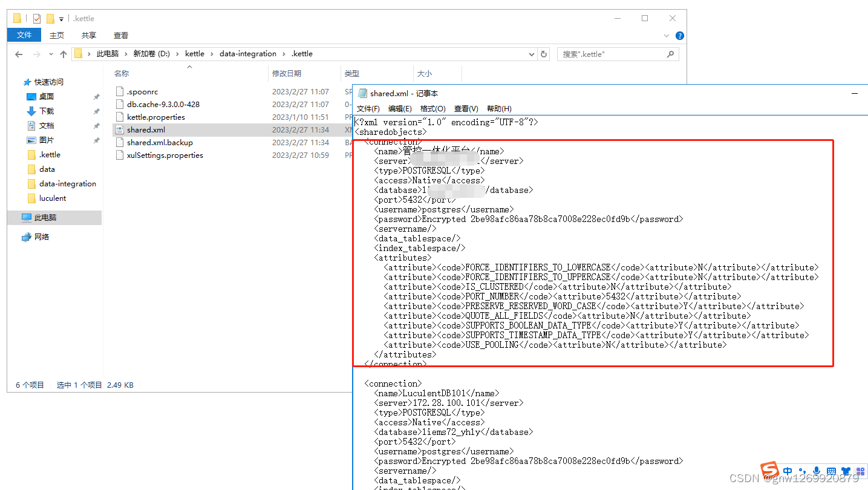868x490 pixels.
Task: Open Notepad 格式(O) menu
Action: click(x=432, y=109)
